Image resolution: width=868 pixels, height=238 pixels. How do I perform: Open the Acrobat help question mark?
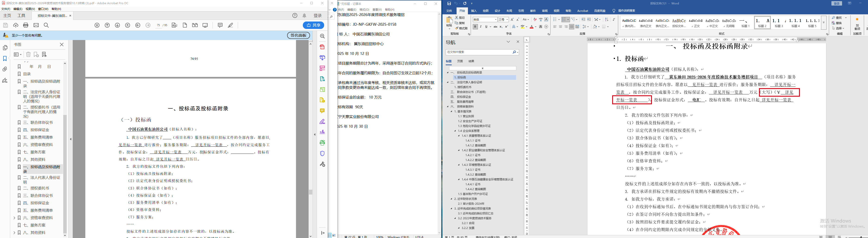pos(295,15)
